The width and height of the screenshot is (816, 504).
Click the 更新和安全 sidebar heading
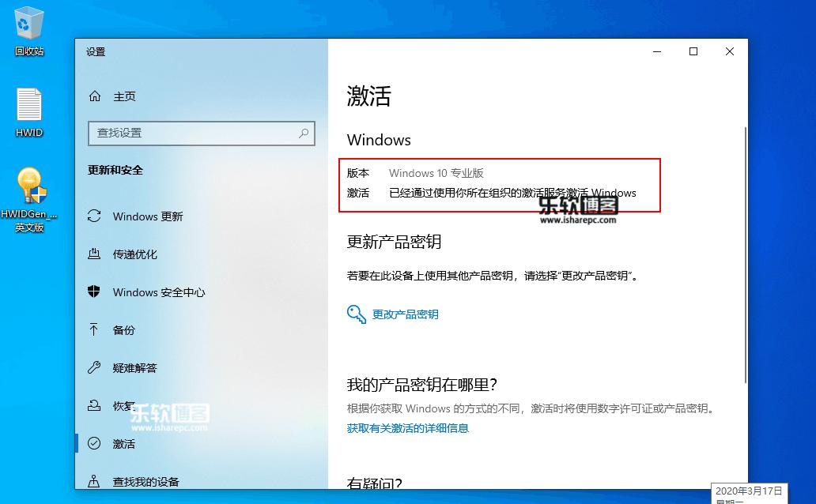[115, 170]
